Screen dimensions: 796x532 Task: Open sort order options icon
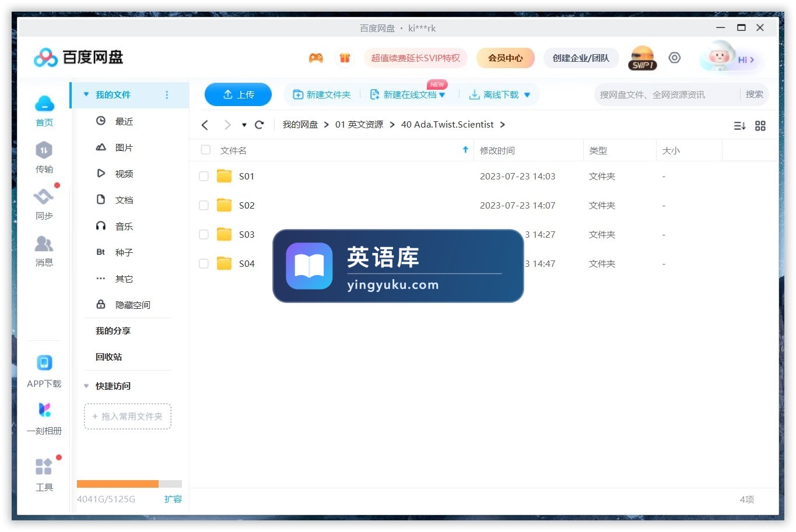739,126
